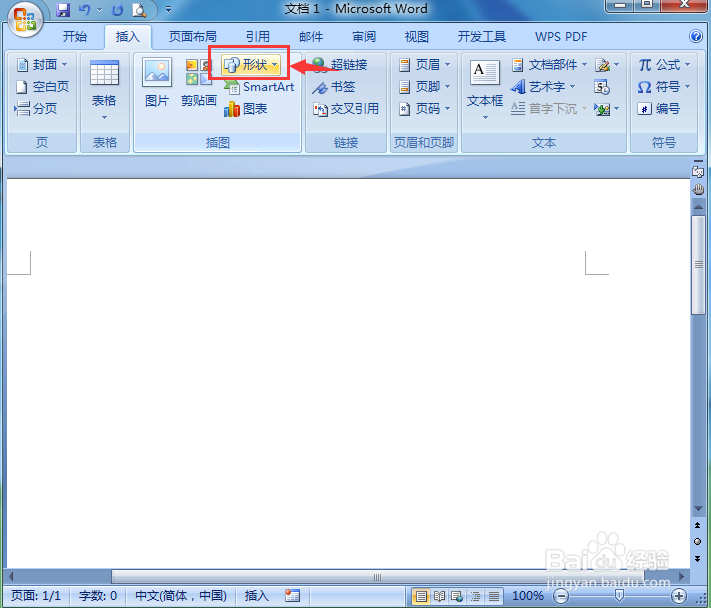This screenshot has width=711, height=608.
Task: Open the 文本框 text box dropdown
Action: 485,90
